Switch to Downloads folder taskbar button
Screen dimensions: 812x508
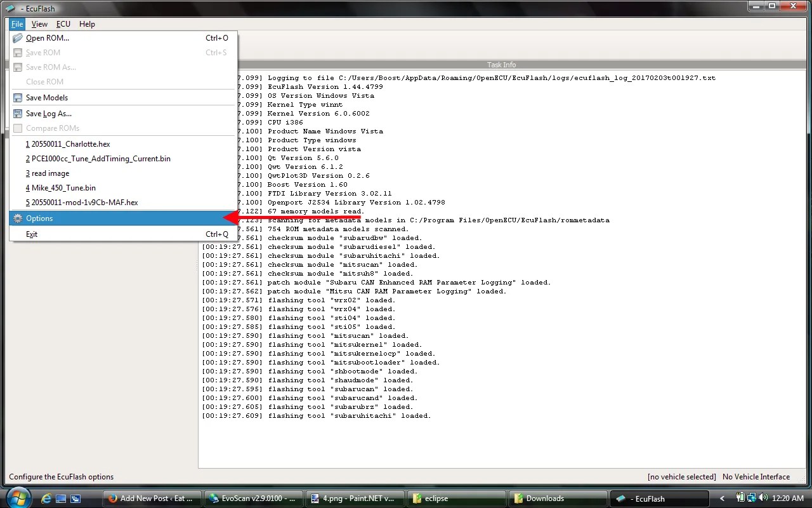pyautogui.click(x=557, y=498)
